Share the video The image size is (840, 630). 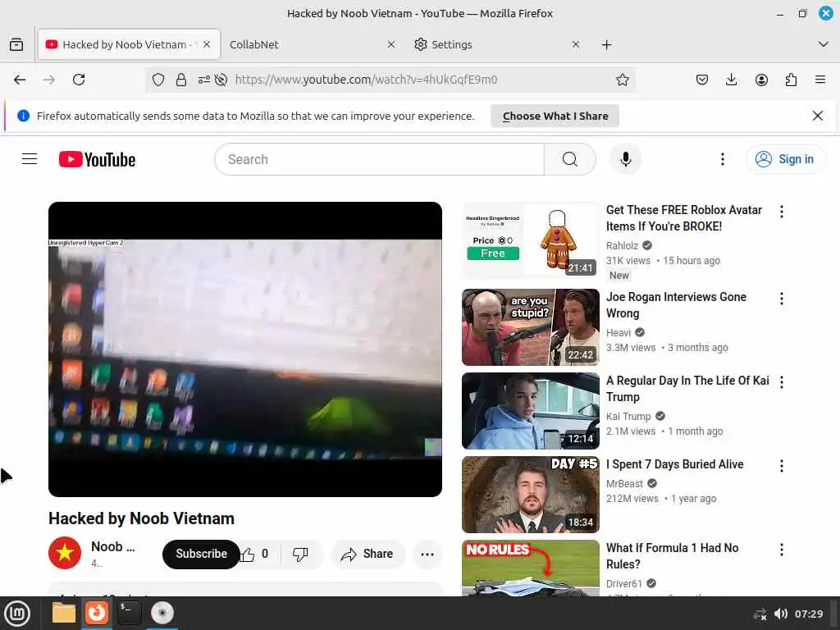point(367,554)
